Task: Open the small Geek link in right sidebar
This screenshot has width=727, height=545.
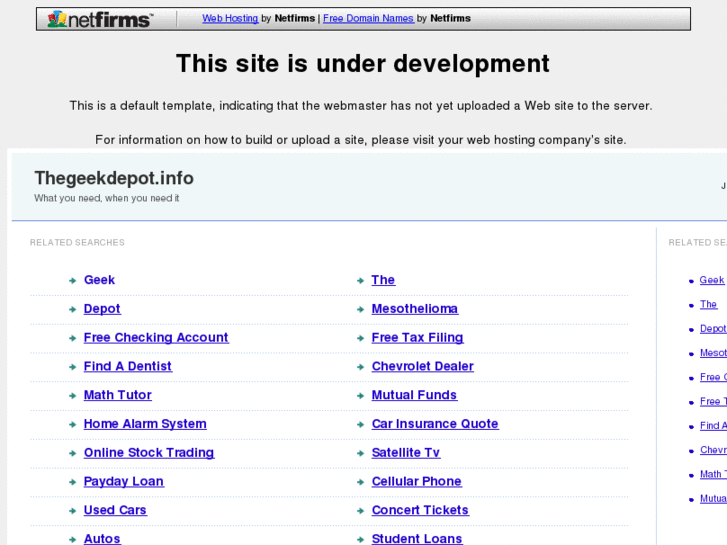Action: [x=712, y=280]
